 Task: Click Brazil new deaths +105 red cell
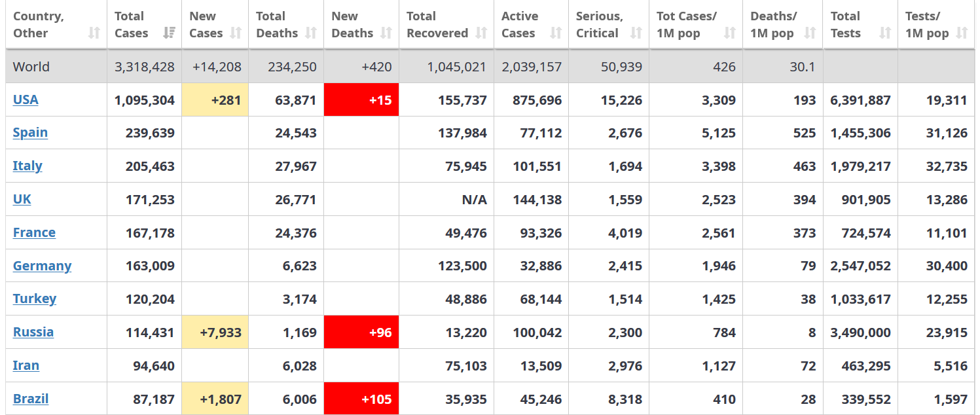(x=361, y=399)
